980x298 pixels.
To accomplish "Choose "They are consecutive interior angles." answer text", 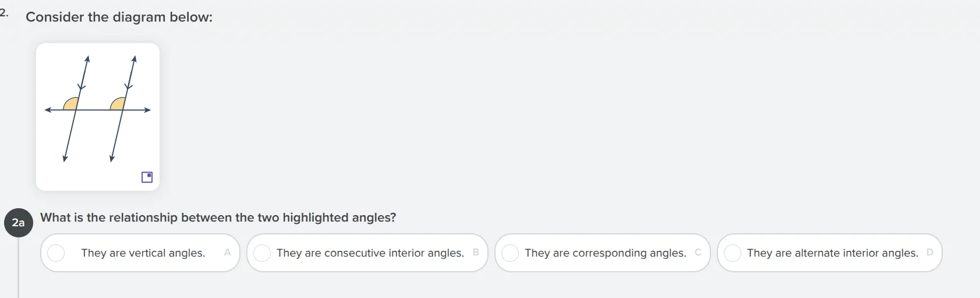I will [370, 253].
